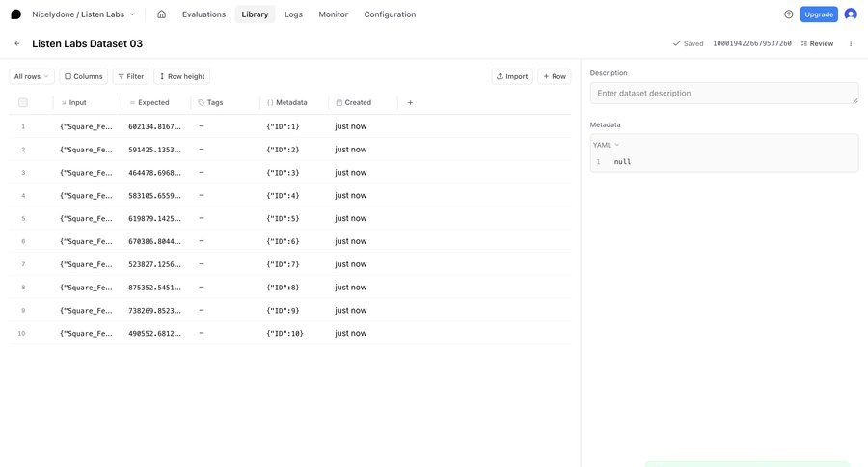Click the Input cell in row 5
This screenshot has width=868, height=467.
pos(87,218)
